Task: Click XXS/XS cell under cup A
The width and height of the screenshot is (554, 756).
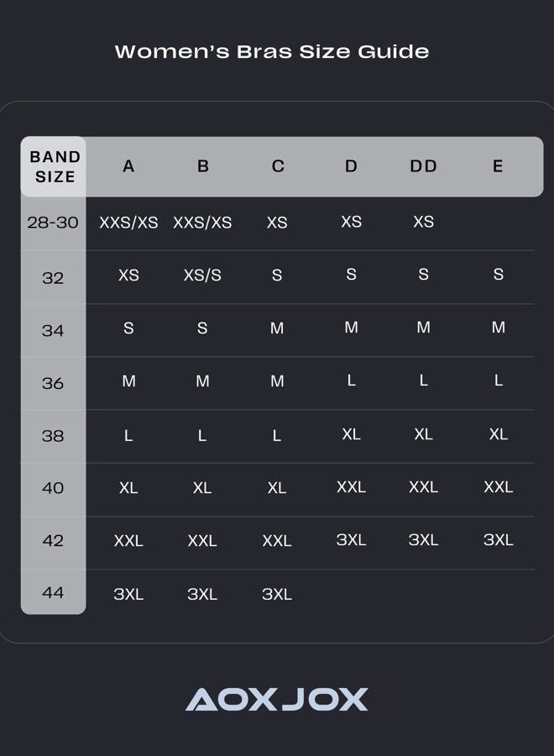Action: [128, 223]
